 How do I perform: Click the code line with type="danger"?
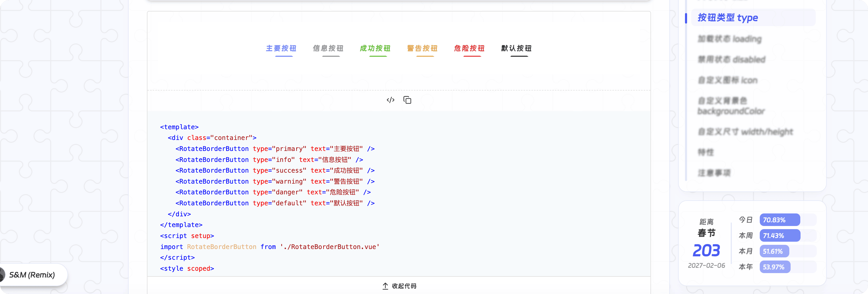[273, 192]
